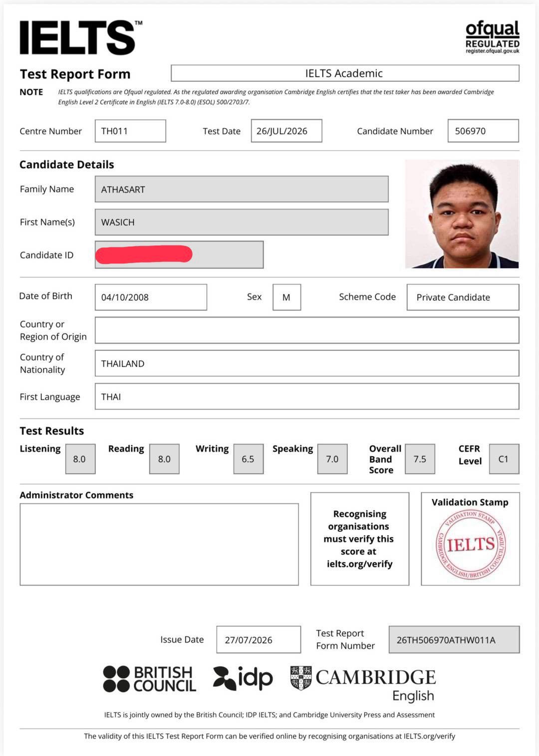Click the Candidate Details heading
This screenshot has width=539, height=756.
point(67,165)
